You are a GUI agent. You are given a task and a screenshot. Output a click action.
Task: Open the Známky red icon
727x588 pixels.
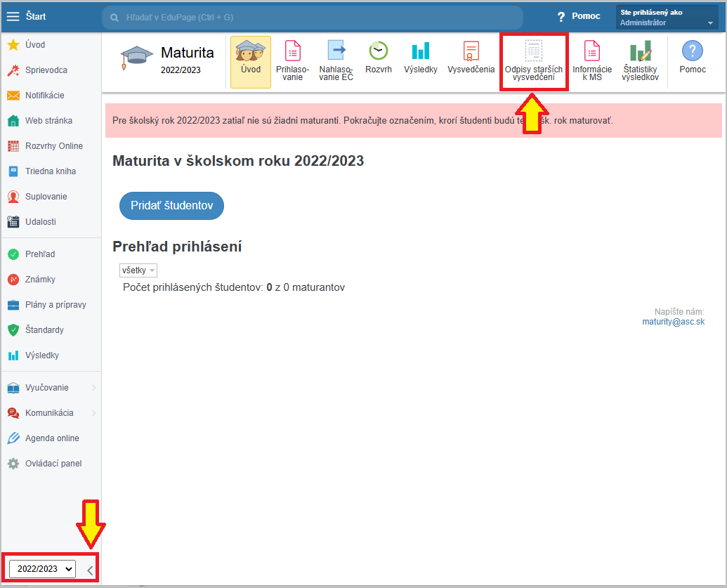tap(13, 280)
